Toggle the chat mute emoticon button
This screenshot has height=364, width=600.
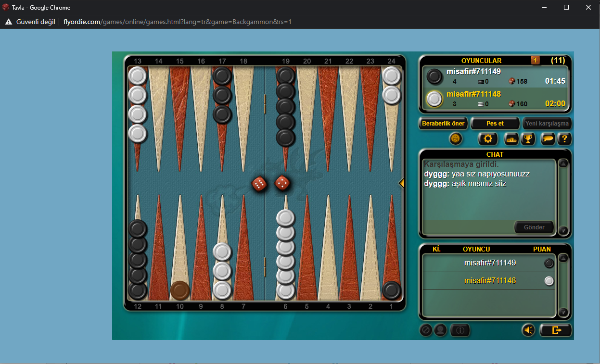point(456,139)
